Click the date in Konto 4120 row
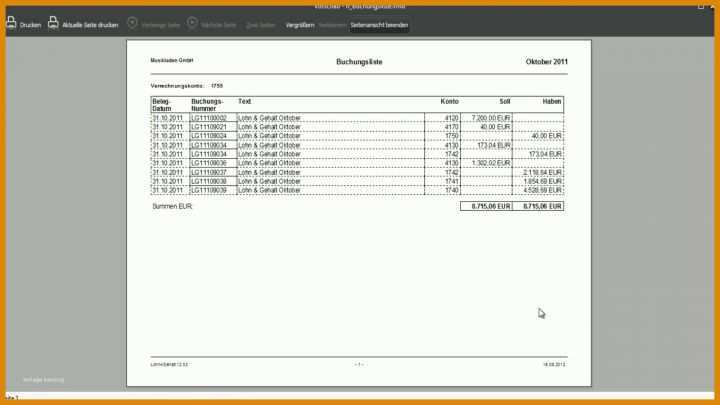The height and width of the screenshot is (405, 720). tap(168, 118)
